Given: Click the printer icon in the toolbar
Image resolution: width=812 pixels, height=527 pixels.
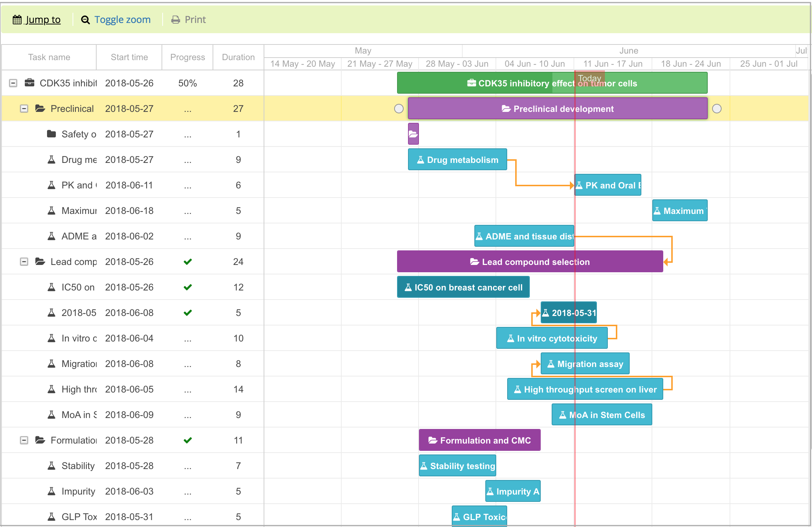Looking at the screenshot, I should click(176, 20).
